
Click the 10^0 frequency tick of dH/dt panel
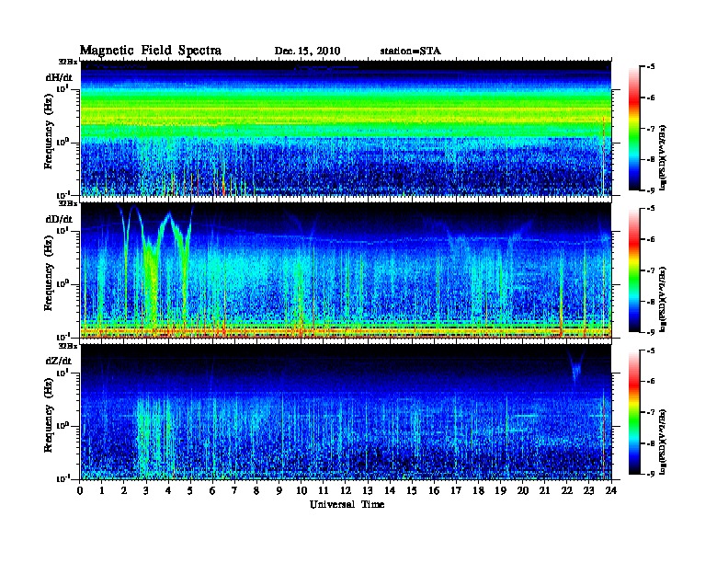(63, 142)
